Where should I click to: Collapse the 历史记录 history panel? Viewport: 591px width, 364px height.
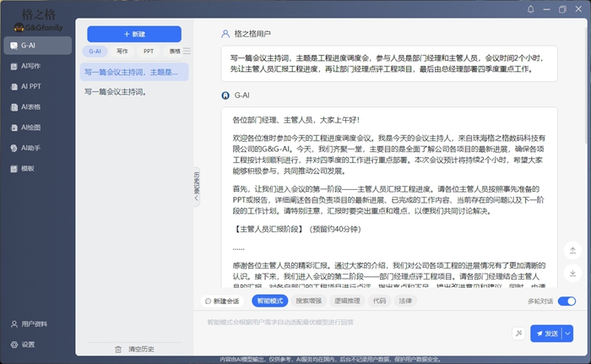point(197,188)
